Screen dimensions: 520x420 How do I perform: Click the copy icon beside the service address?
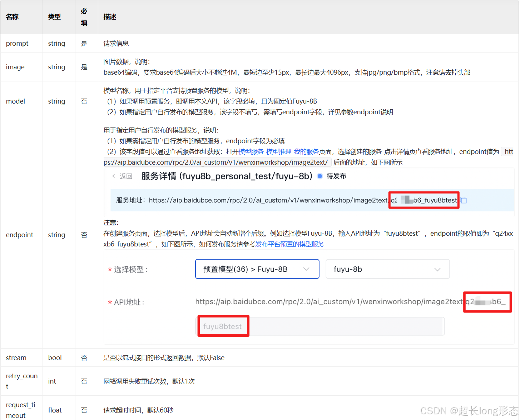(464, 200)
